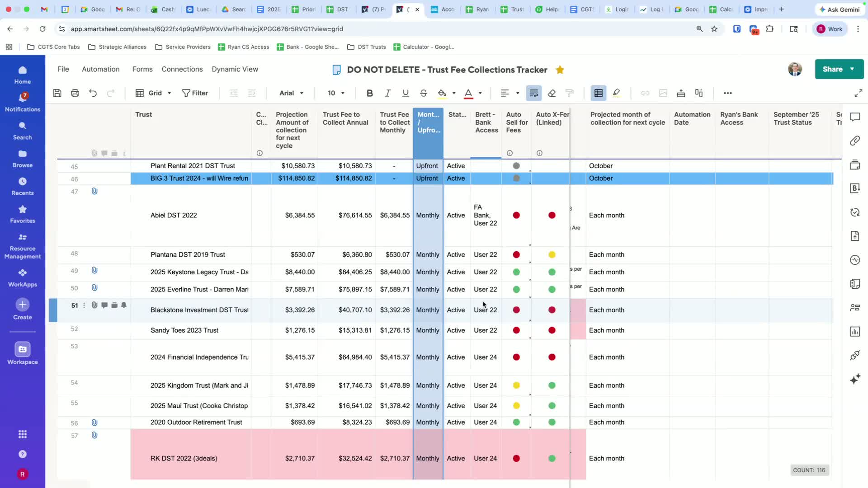The image size is (868, 488).
Task: Open the font size 10 dropdown
Action: click(x=335, y=93)
